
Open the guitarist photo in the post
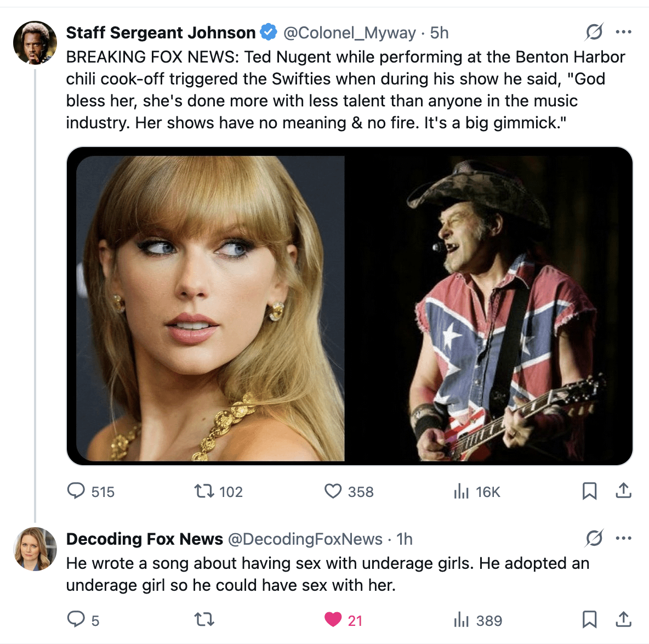click(x=488, y=307)
